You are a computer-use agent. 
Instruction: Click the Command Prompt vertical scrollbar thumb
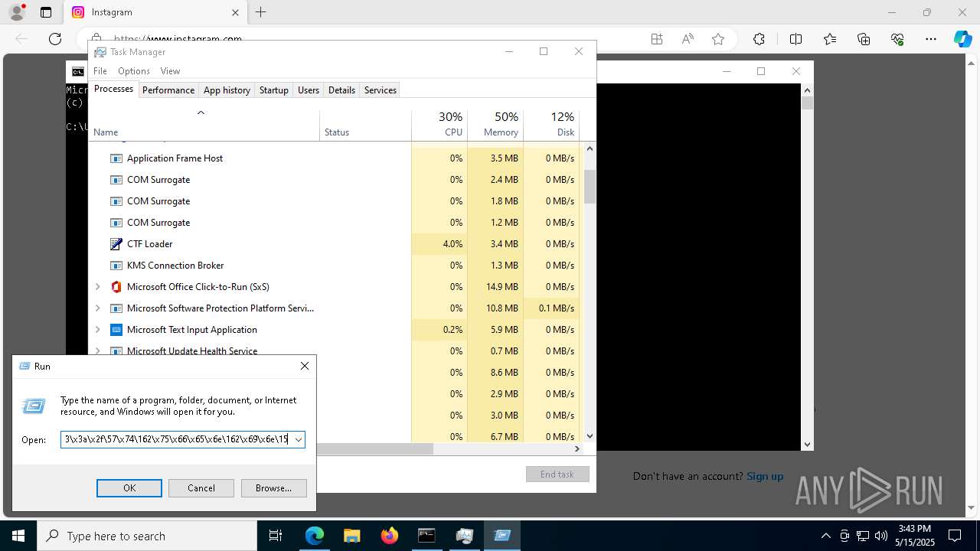pos(807,103)
